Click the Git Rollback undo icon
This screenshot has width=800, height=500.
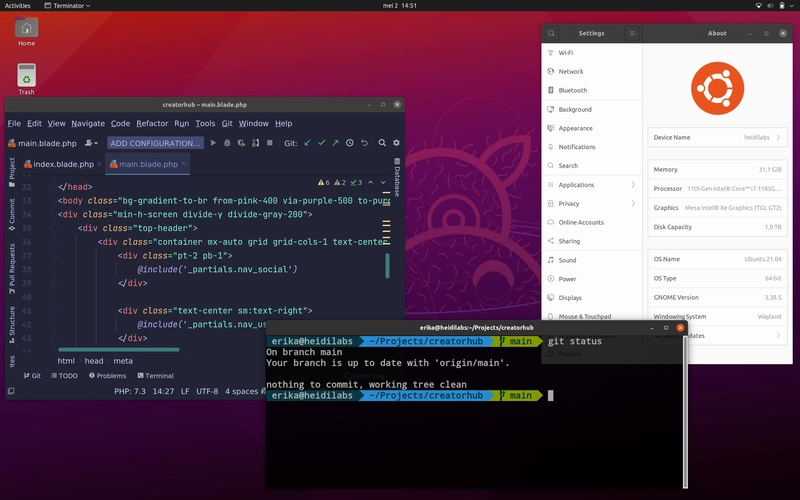364,143
